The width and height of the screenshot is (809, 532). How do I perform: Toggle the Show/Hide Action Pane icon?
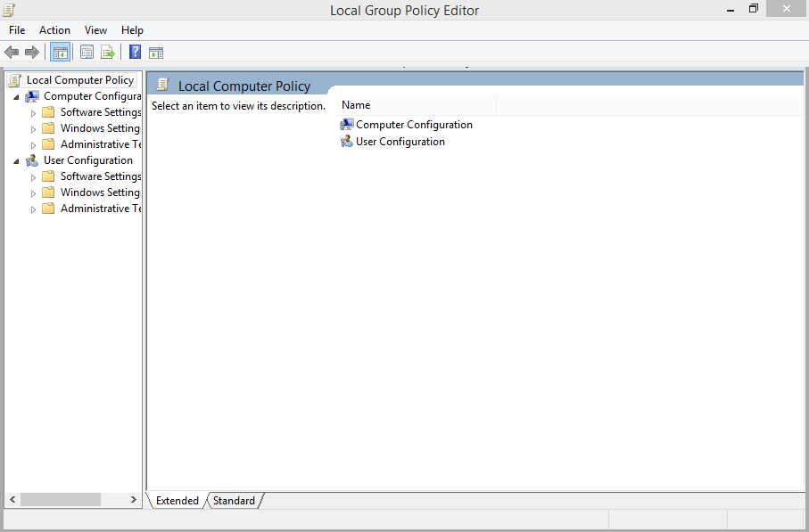coord(155,52)
